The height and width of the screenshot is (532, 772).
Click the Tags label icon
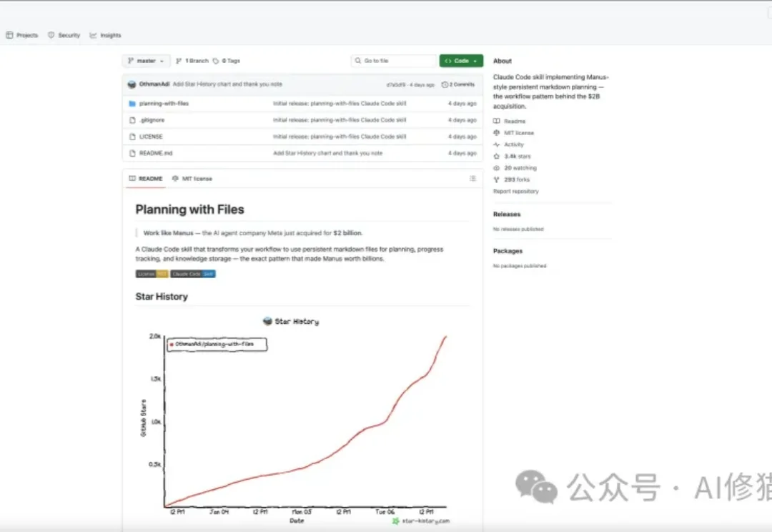pos(216,61)
